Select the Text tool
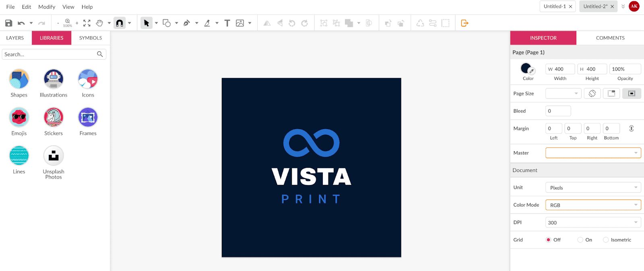644x271 pixels. [x=227, y=23]
